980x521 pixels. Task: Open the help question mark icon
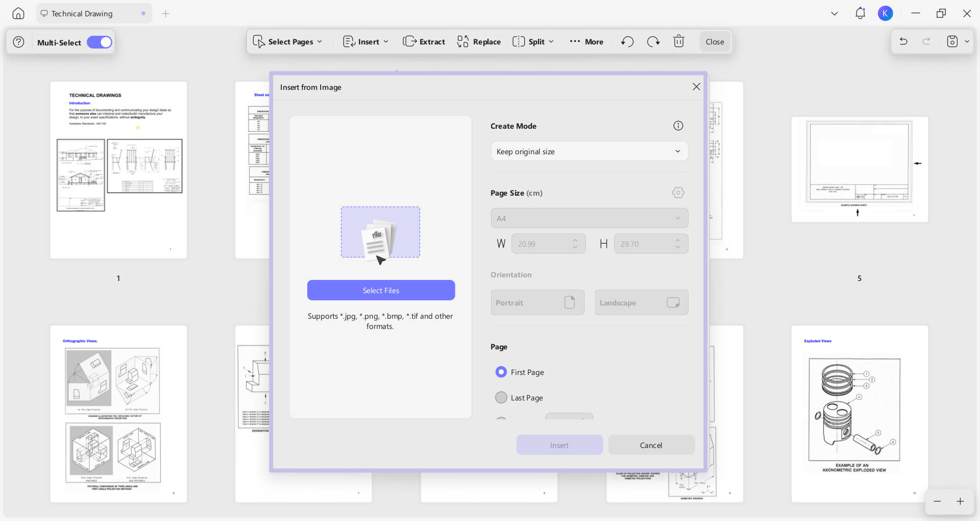coord(19,42)
